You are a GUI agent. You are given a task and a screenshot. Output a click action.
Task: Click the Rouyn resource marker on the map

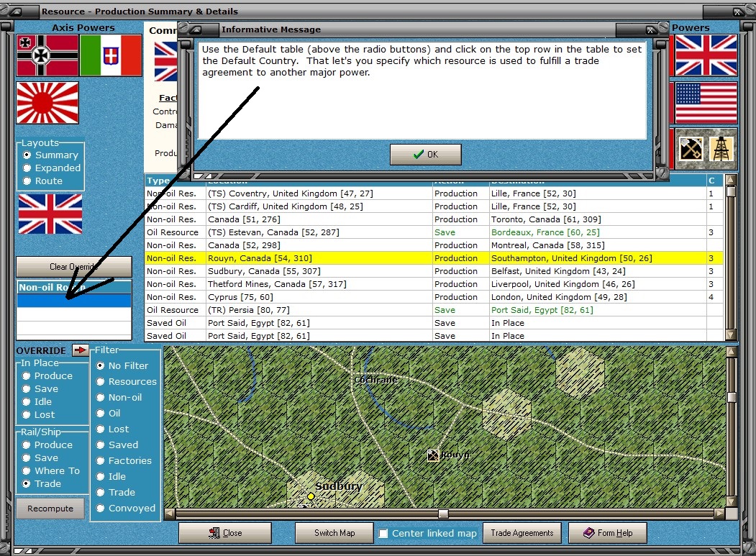tap(433, 455)
